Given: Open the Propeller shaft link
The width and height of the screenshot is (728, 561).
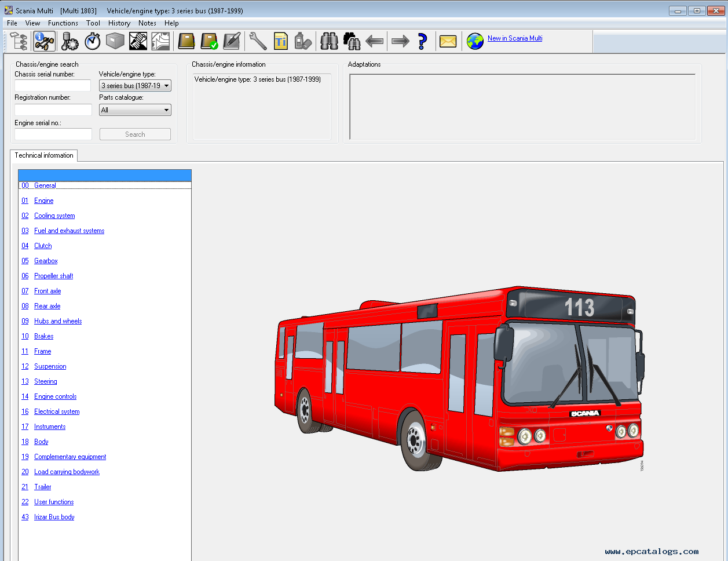Looking at the screenshot, I should pos(54,276).
